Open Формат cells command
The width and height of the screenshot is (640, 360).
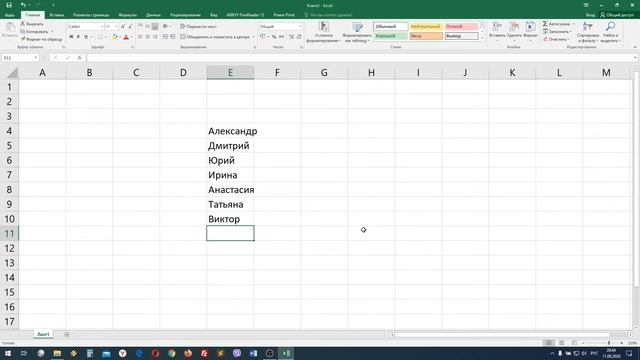pos(530,31)
